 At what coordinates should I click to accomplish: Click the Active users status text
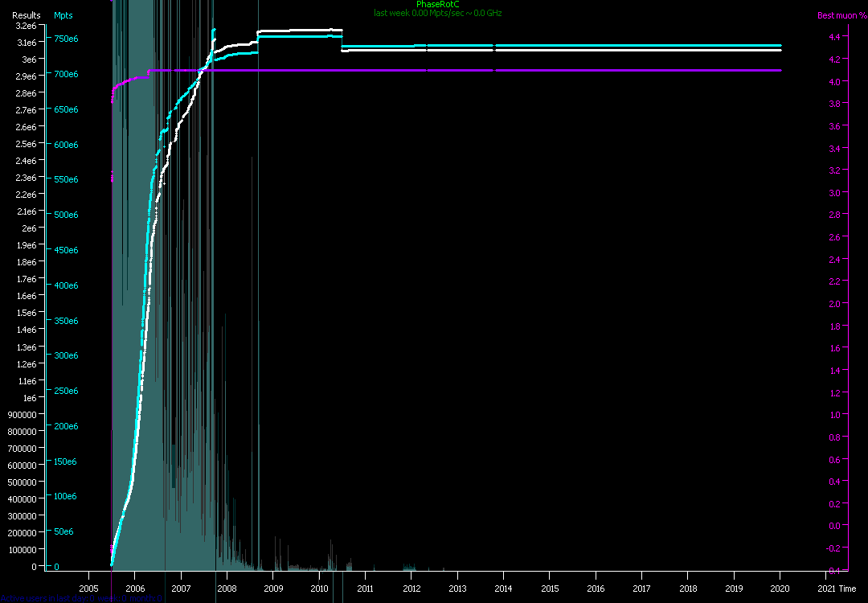(80, 598)
